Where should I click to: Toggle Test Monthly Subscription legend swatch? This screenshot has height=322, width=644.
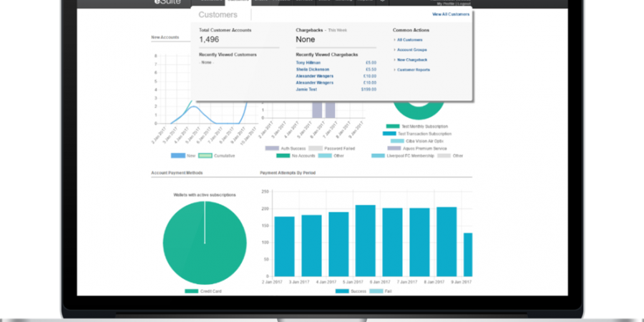coord(393,127)
